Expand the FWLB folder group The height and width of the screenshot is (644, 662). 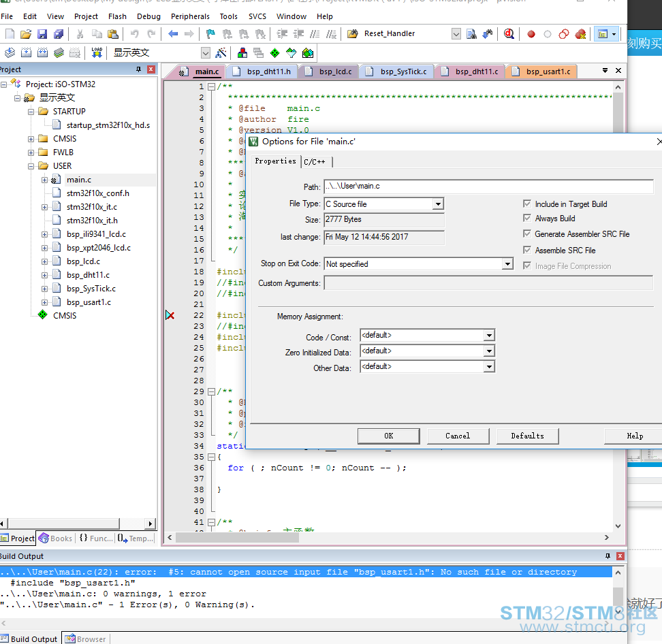tap(31, 152)
